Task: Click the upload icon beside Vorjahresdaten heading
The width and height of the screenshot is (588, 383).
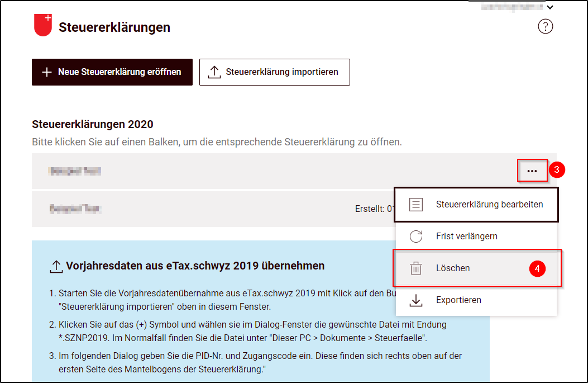Action: point(56,266)
